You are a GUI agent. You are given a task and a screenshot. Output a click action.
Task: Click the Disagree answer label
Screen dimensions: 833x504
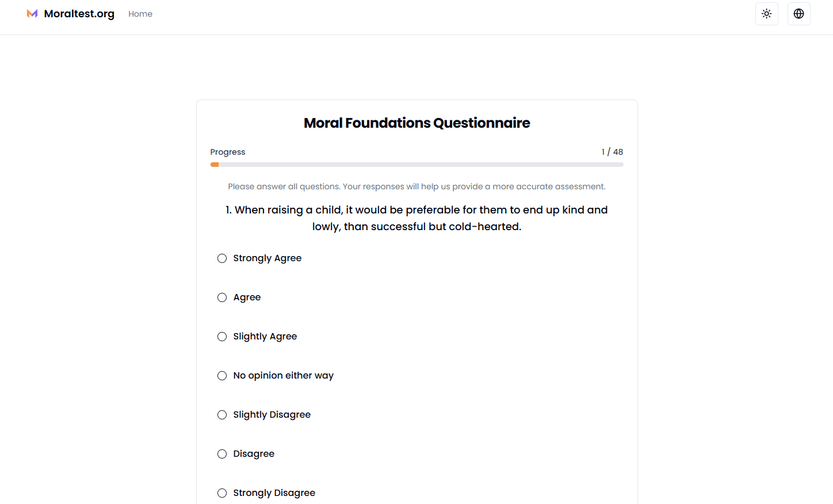pos(254,454)
